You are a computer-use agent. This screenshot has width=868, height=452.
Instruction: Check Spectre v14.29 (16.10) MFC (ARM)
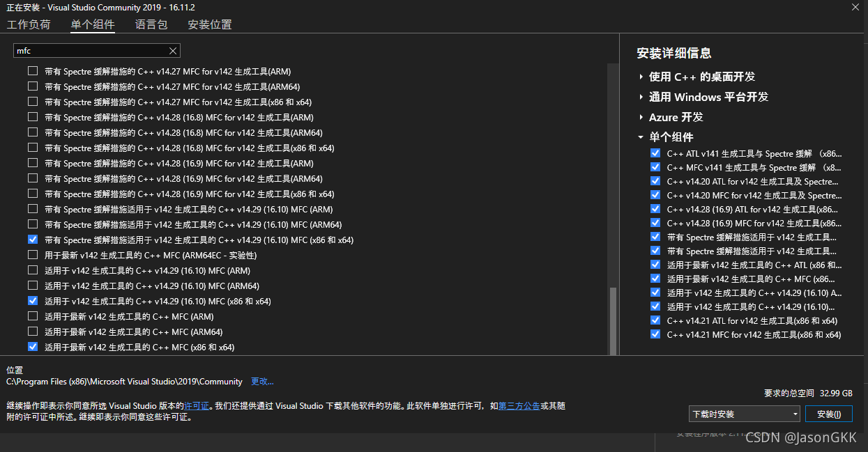coord(33,209)
